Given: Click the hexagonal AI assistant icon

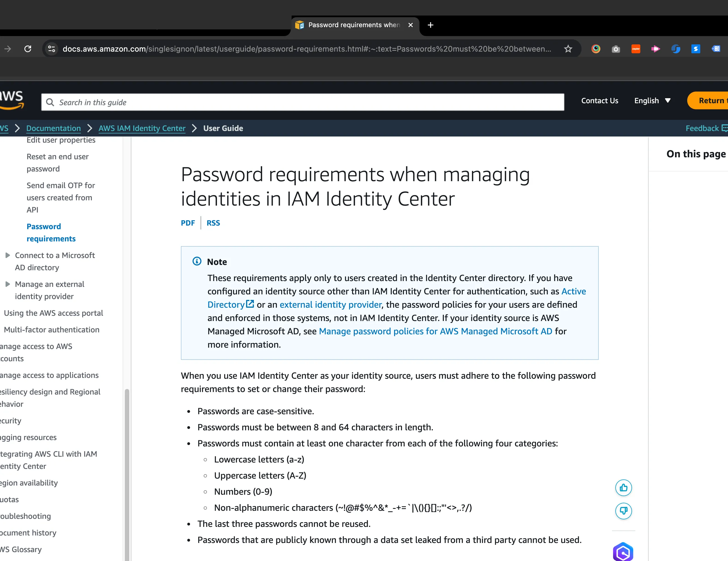Looking at the screenshot, I should coord(624,552).
